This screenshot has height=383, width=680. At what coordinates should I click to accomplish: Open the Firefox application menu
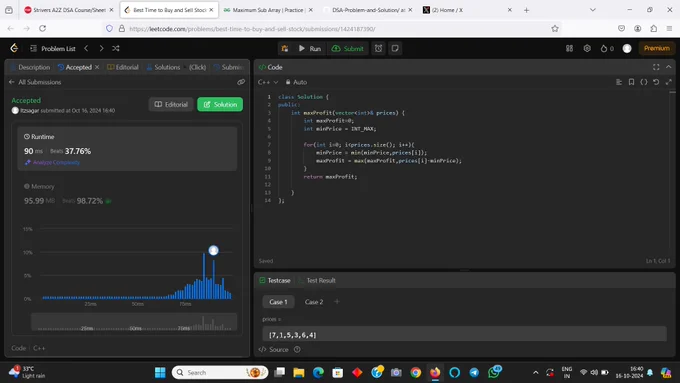(670, 29)
